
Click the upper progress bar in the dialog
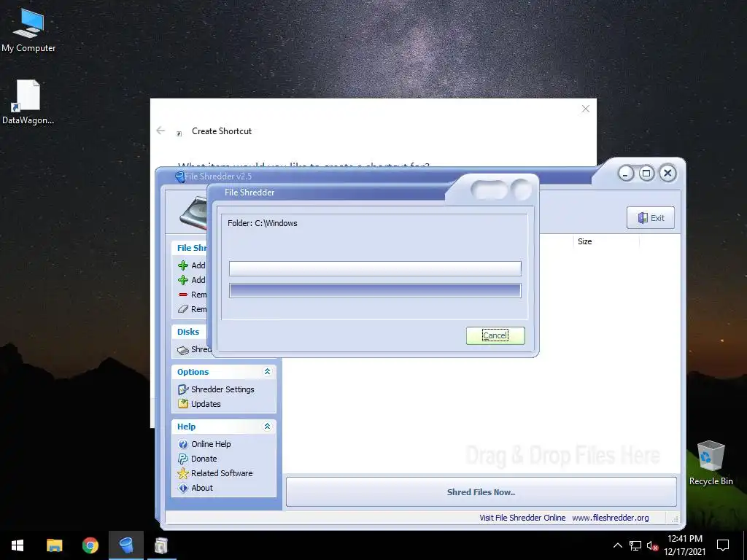click(x=375, y=268)
